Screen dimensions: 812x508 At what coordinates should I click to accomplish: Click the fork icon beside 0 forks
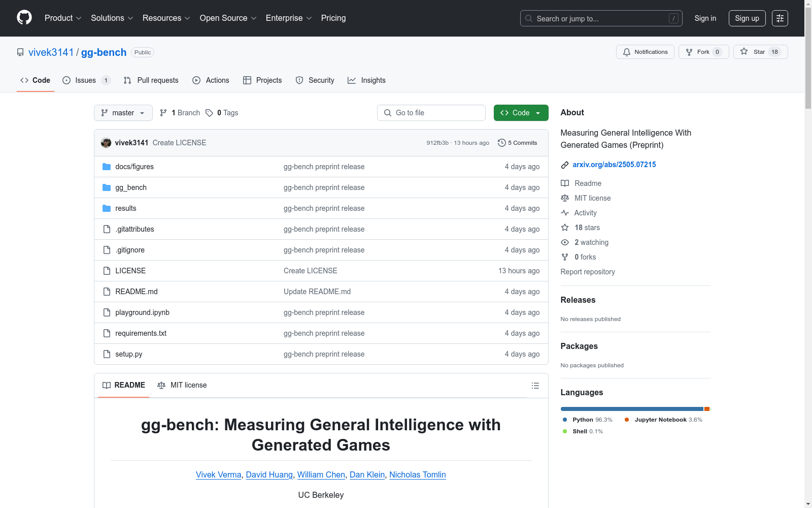click(x=565, y=257)
